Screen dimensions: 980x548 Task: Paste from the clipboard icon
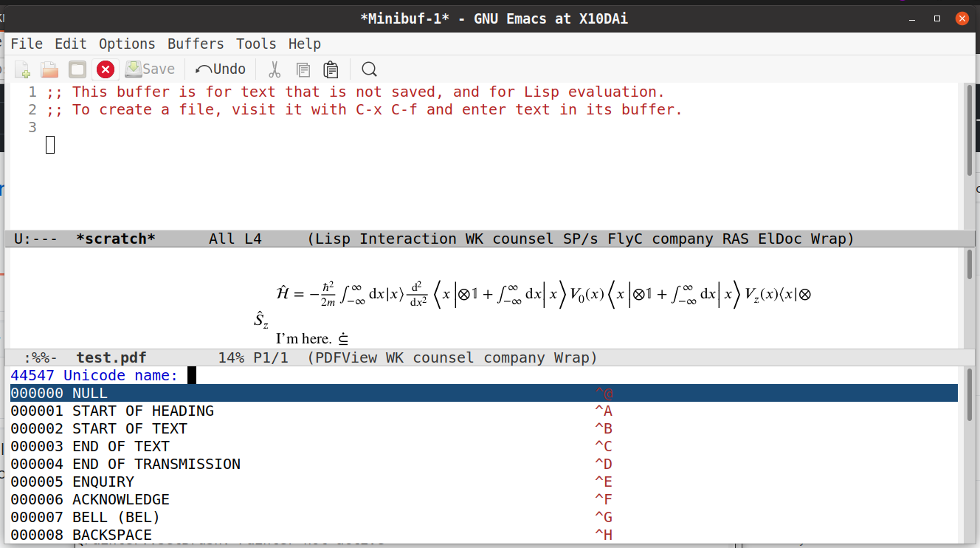click(x=330, y=69)
